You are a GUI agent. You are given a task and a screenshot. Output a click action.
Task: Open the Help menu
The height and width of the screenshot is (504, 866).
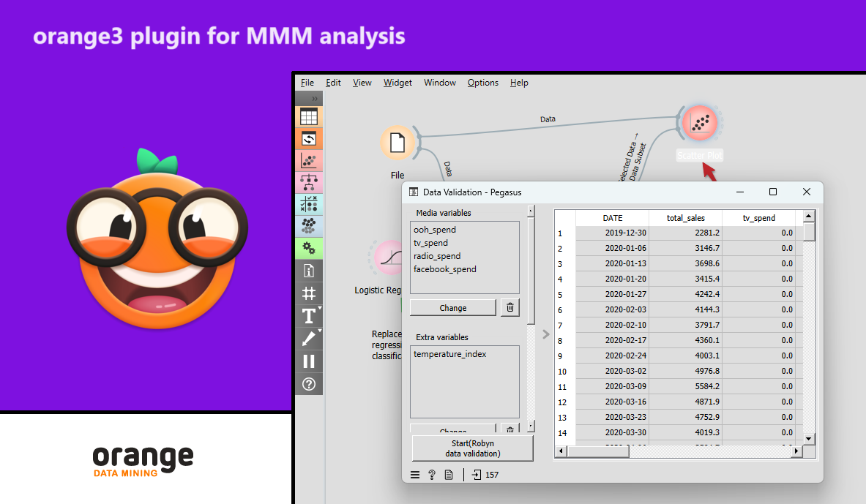point(519,83)
